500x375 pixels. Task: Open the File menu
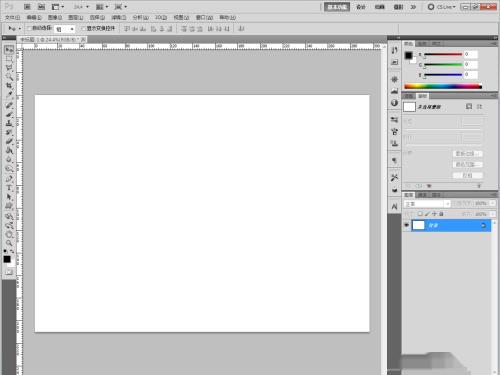coord(13,17)
